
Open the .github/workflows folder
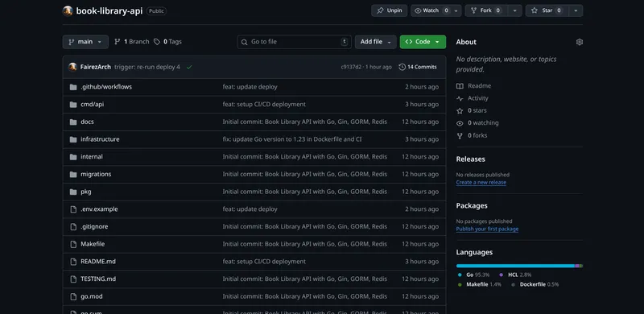point(106,87)
